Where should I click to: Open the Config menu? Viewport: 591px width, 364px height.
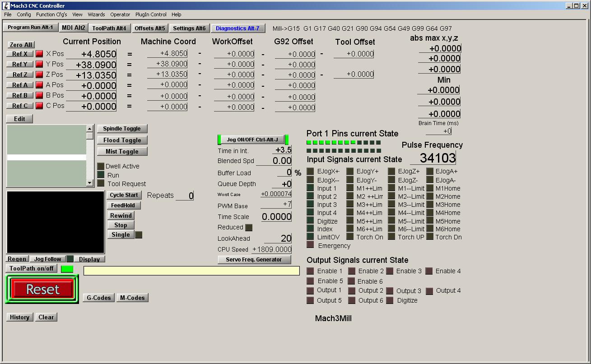coord(24,14)
